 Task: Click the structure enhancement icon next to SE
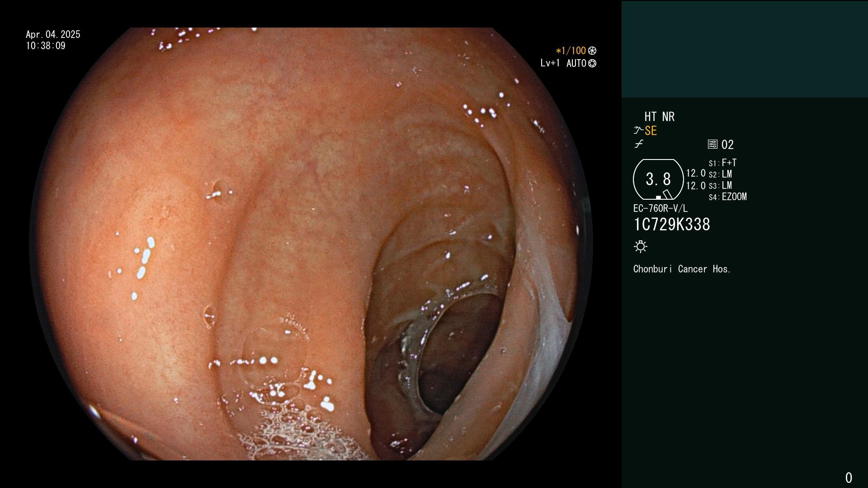click(638, 130)
